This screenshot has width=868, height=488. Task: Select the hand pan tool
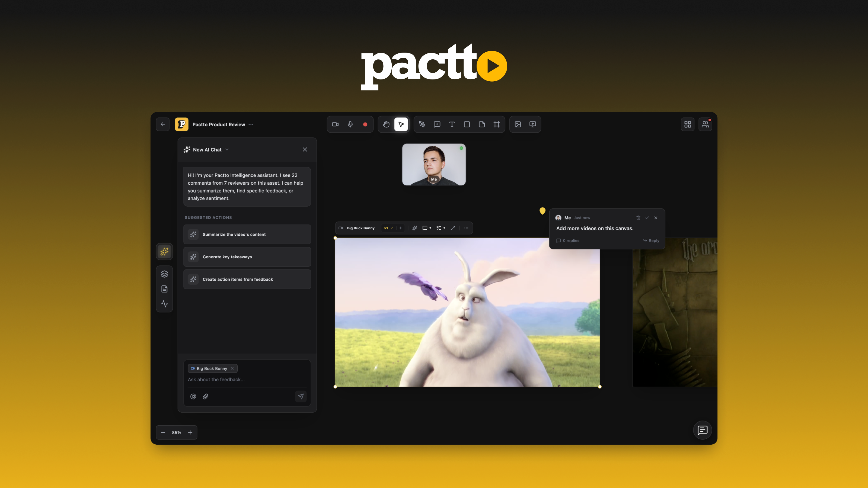[x=386, y=124]
